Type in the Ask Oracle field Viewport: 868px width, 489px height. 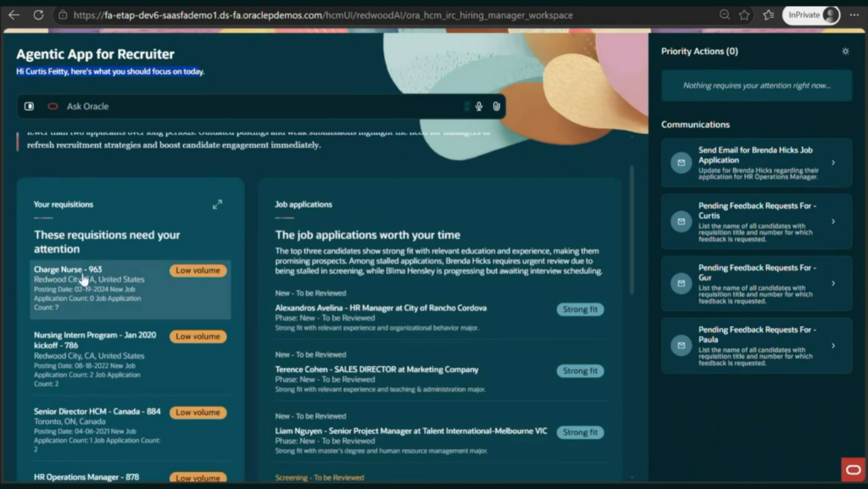(x=260, y=106)
